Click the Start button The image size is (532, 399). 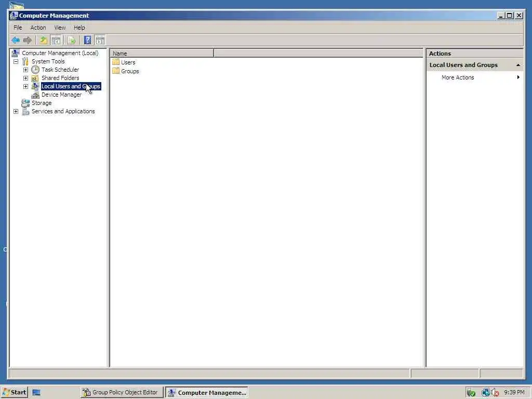point(14,392)
